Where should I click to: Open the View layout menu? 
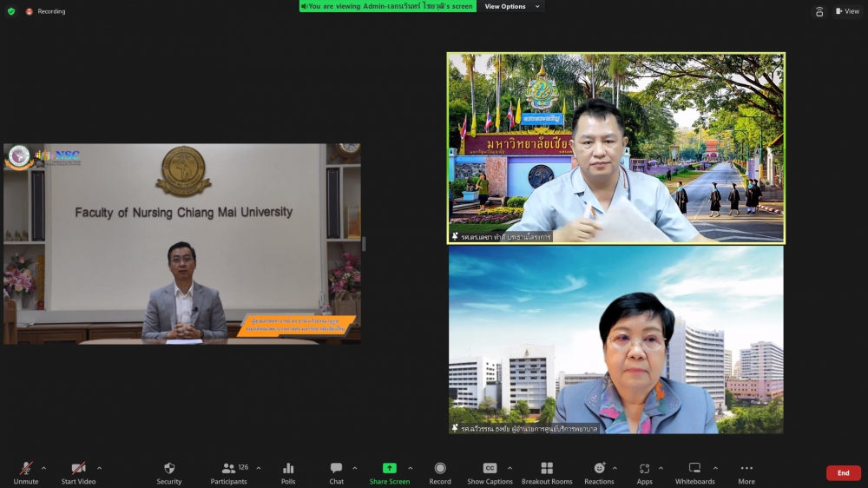pyautogui.click(x=847, y=11)
